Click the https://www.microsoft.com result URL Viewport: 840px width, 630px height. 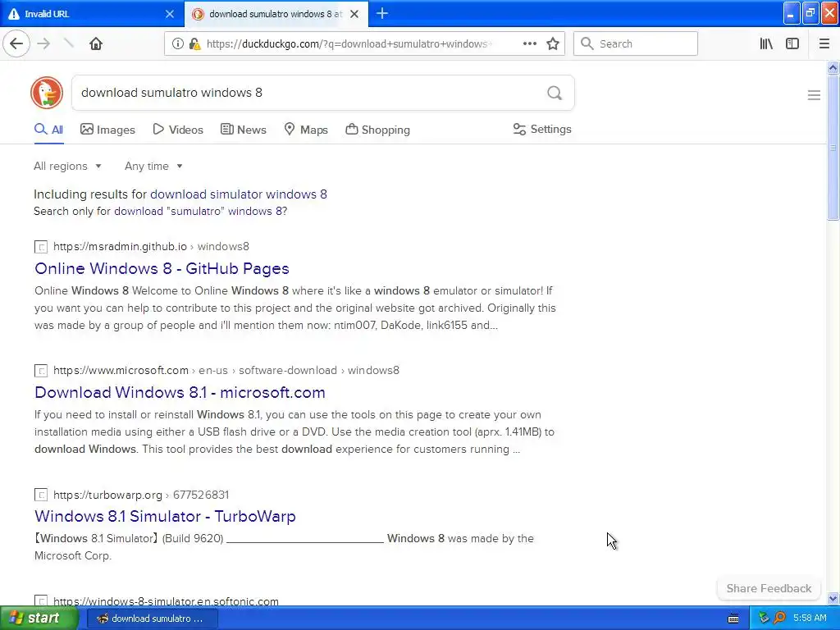click(121, 370)
